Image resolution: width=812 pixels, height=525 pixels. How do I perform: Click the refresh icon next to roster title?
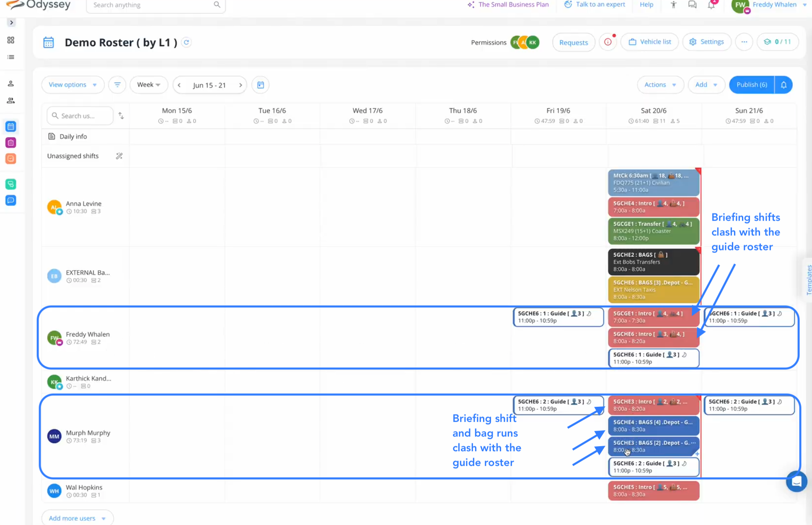(x=186, y=42)
